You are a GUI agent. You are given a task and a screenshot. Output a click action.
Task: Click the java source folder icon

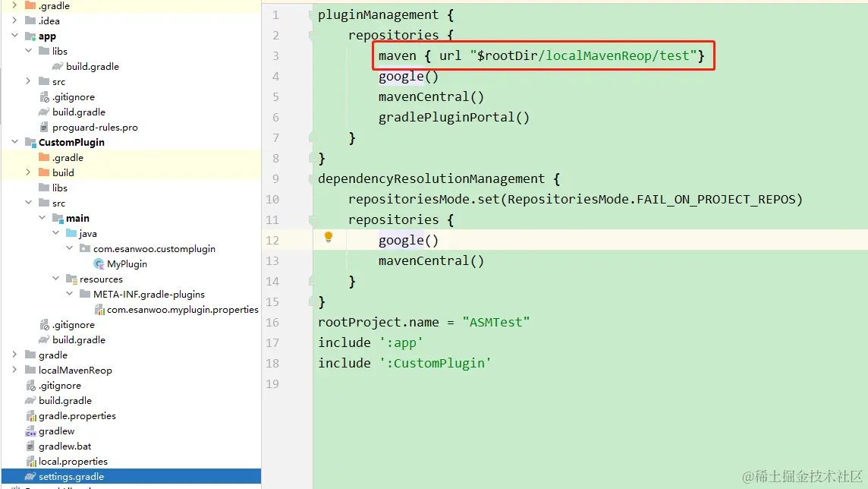pos(71,233)
